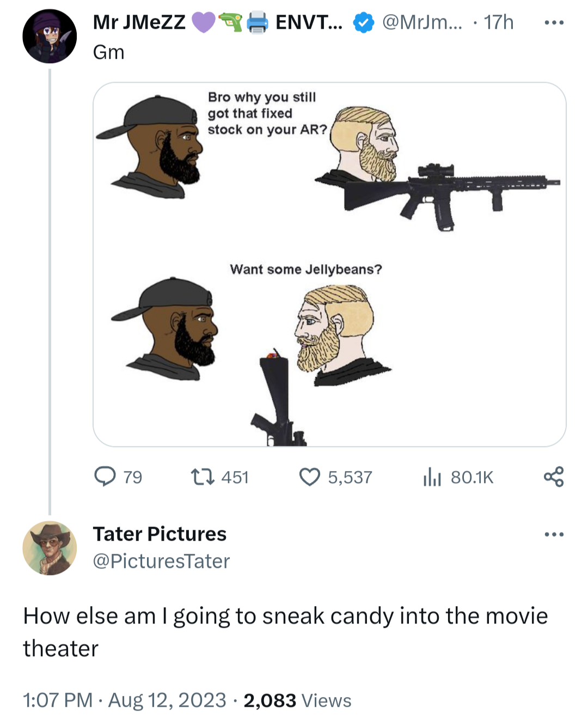Open the 1:07 PM Aug 12, 2023 timestamp

[124, 700]
